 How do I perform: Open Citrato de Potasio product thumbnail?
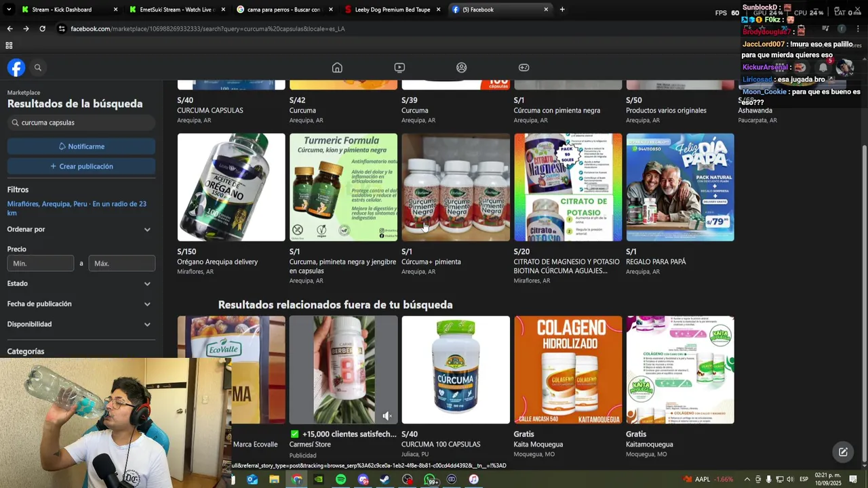(x=568, y=187)
